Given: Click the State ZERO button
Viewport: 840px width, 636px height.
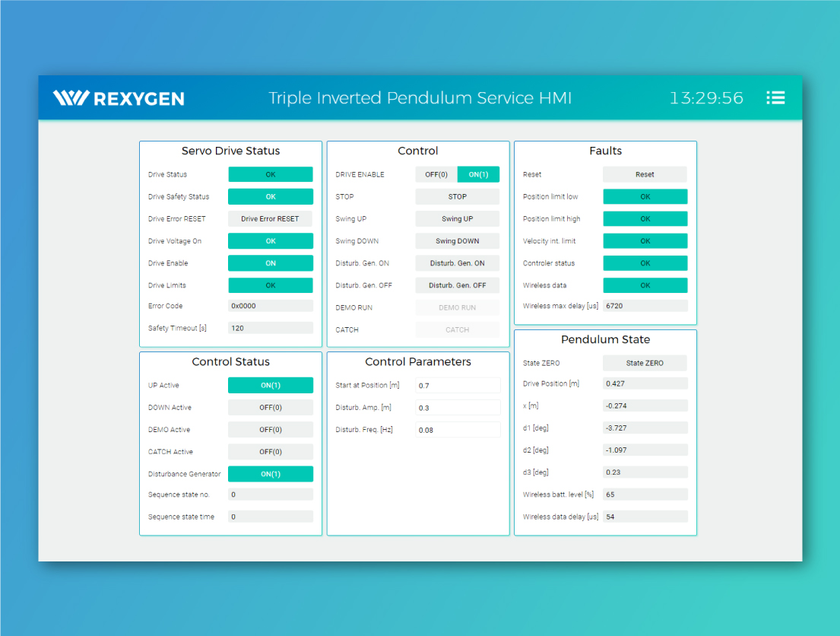Looking at the screenshot, I should [645, 363].
